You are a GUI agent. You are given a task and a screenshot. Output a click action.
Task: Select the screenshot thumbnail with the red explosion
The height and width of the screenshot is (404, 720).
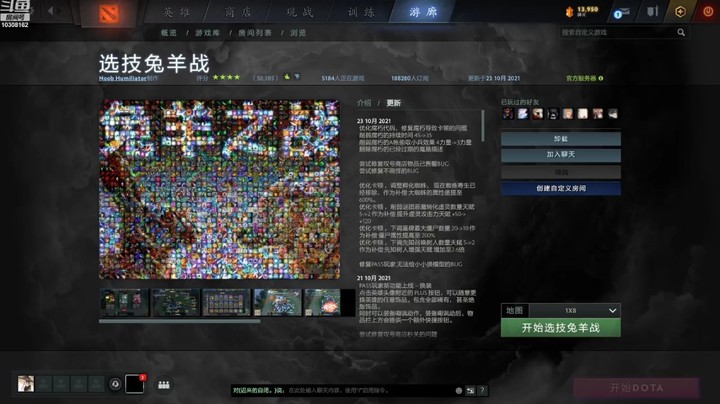[323, 302]
